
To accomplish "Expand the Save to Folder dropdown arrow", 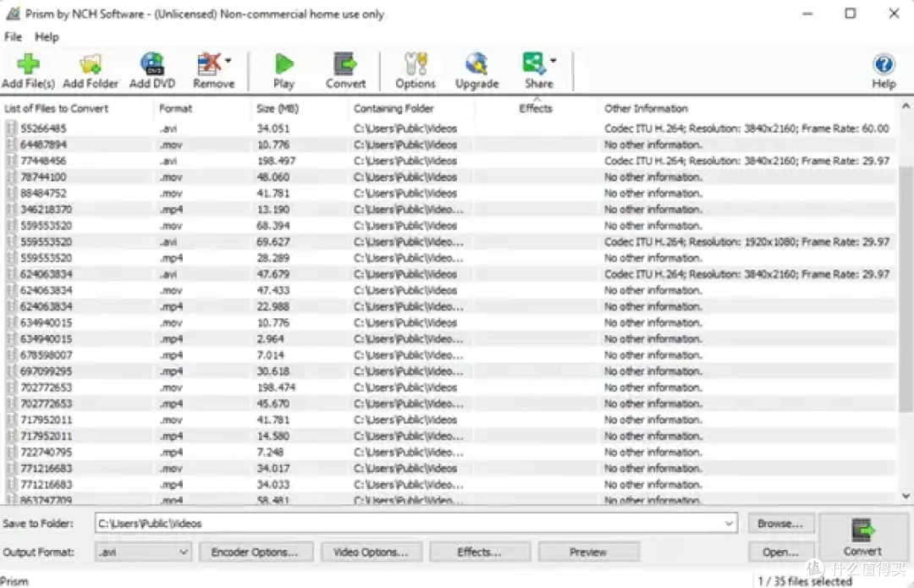I will click(729, 524).
